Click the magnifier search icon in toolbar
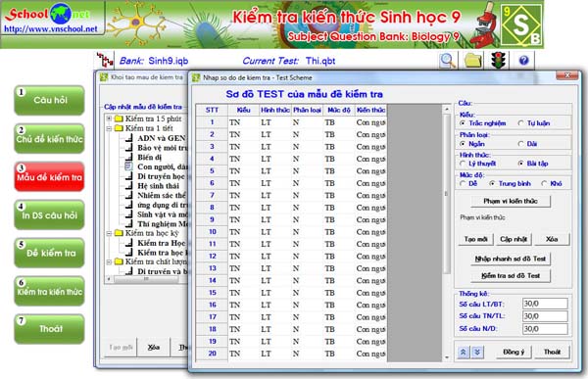Image resolution: width=588 pixels, height=379 pixels. 448,61
